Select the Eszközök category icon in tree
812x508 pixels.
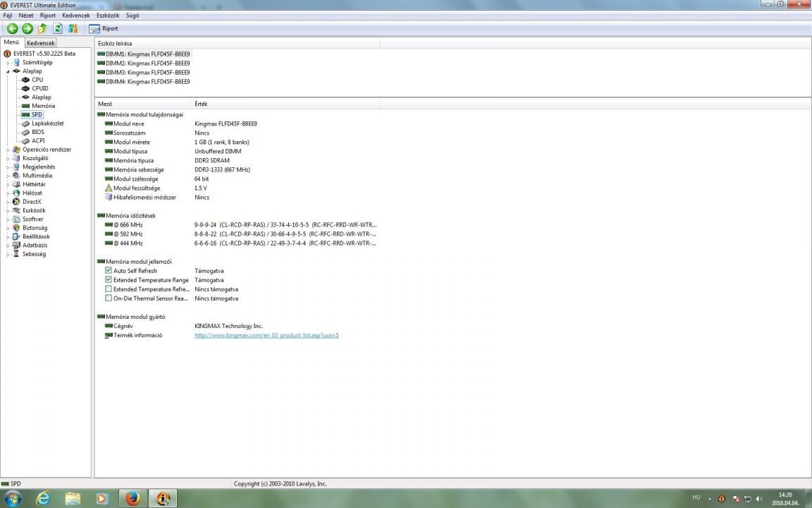(x=16, y=210)
